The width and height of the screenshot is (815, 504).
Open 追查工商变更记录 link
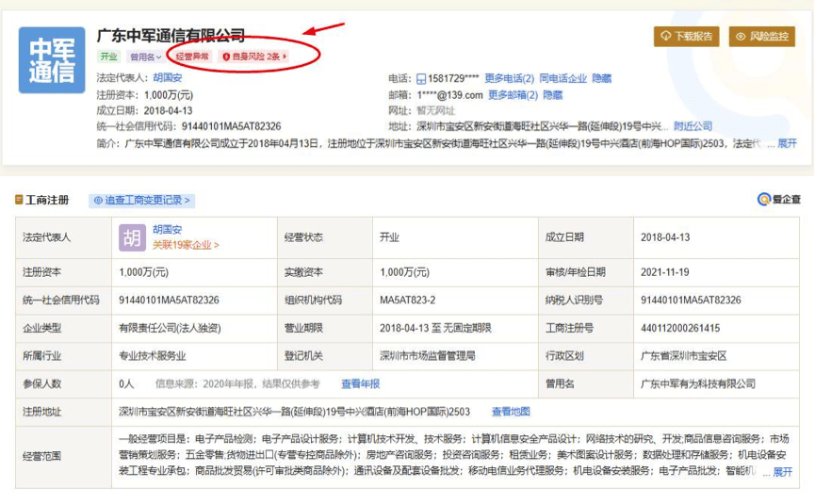142,201
